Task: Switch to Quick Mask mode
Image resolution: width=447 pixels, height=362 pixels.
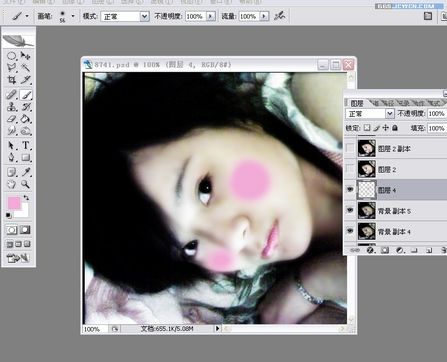Action: (25, 230)
